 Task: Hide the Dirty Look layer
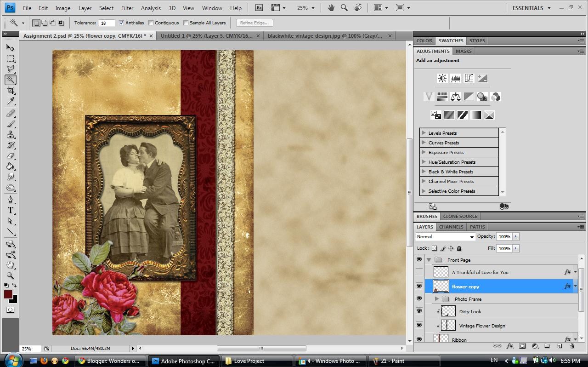(419, 311)
